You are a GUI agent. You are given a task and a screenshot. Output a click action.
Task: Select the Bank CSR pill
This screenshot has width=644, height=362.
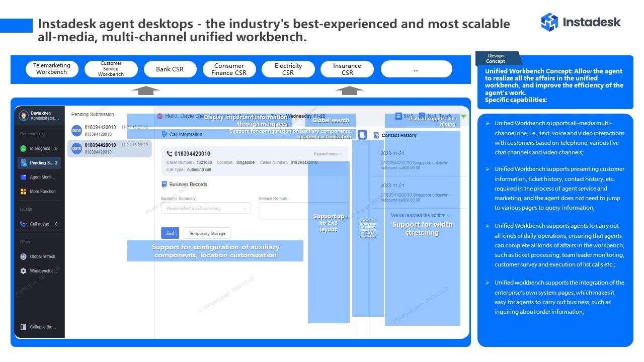click(170, 69)
